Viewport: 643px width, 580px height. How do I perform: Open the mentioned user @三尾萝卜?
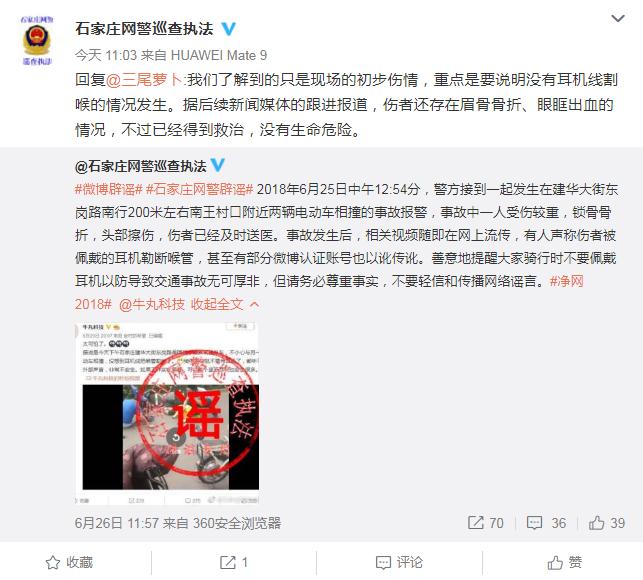[x=144, y=80]
